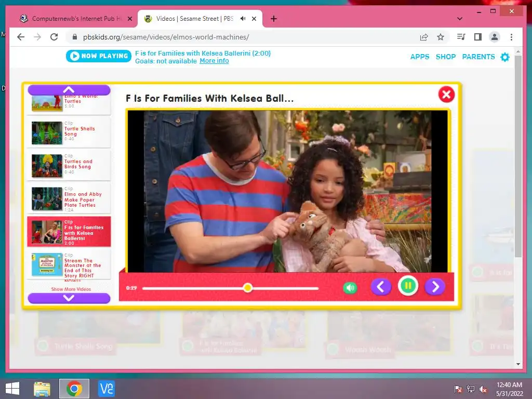
Task: Share this page icon in address bar
Action: [424, 37]
